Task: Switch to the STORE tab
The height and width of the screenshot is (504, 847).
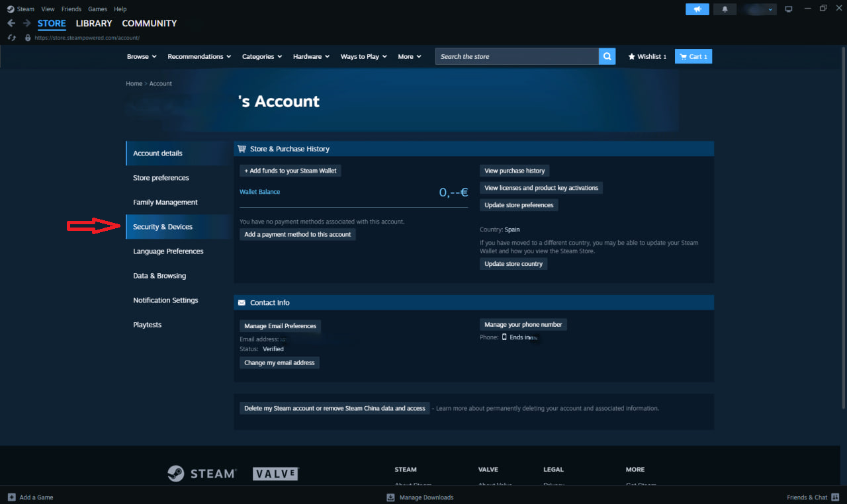Action: (52, 23)
